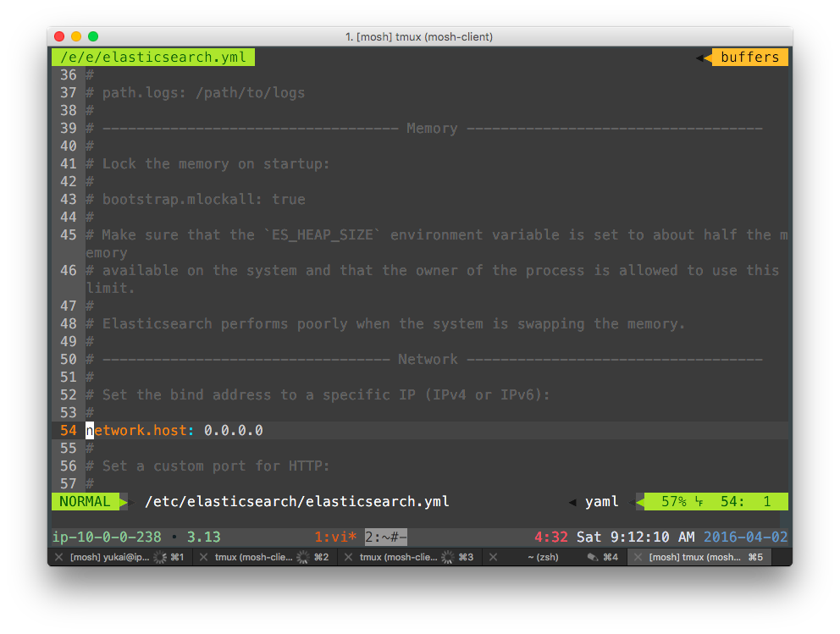The image size is (840, 634).
Task: Click the wrapped word 'limit.' under line 46
Action: tap(110, 288)
